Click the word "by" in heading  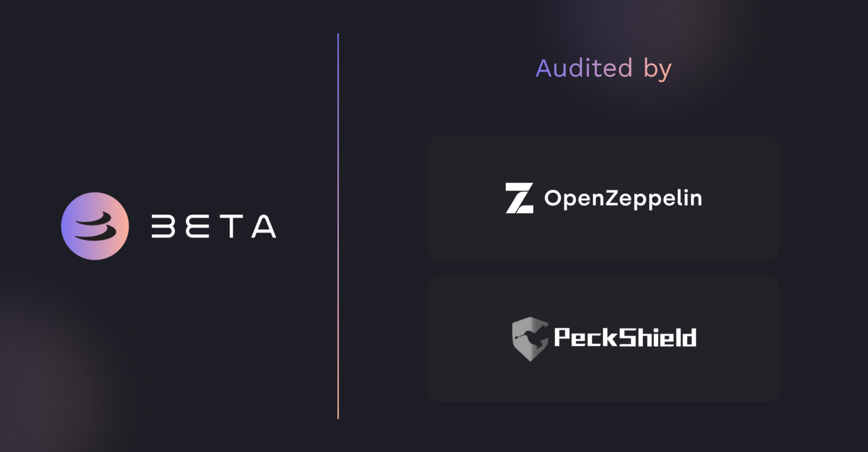[657, 69]
